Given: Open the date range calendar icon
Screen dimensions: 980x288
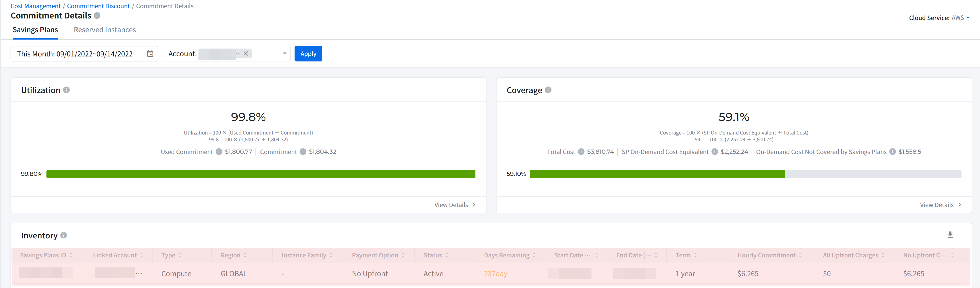Looking at the screenshot, I should pos(150,54).
